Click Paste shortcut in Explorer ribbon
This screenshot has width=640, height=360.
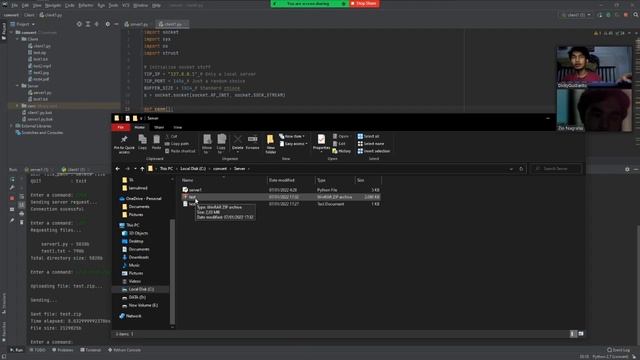tap(180, 151)
